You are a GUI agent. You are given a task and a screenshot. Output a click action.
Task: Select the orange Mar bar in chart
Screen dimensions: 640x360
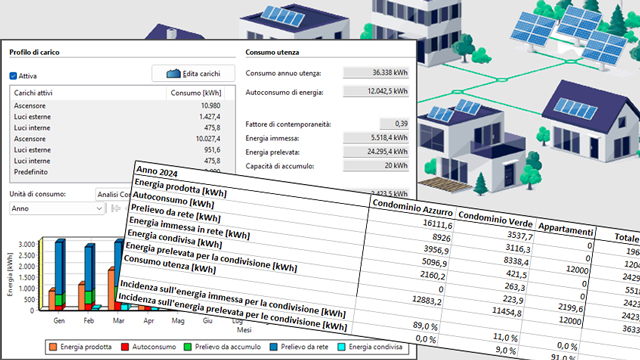(111, 289)
